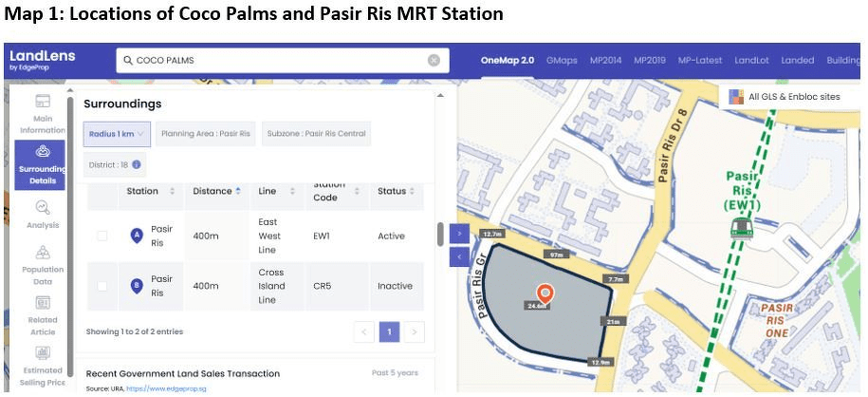Click the orange Coco Palms map pin
The width and height of the screenshot is (868, 397).
(544, 293)
